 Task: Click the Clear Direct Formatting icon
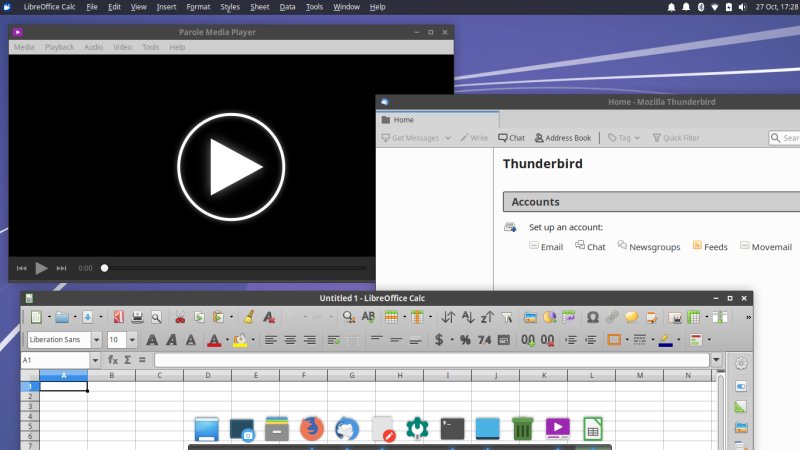click(268, 317)
